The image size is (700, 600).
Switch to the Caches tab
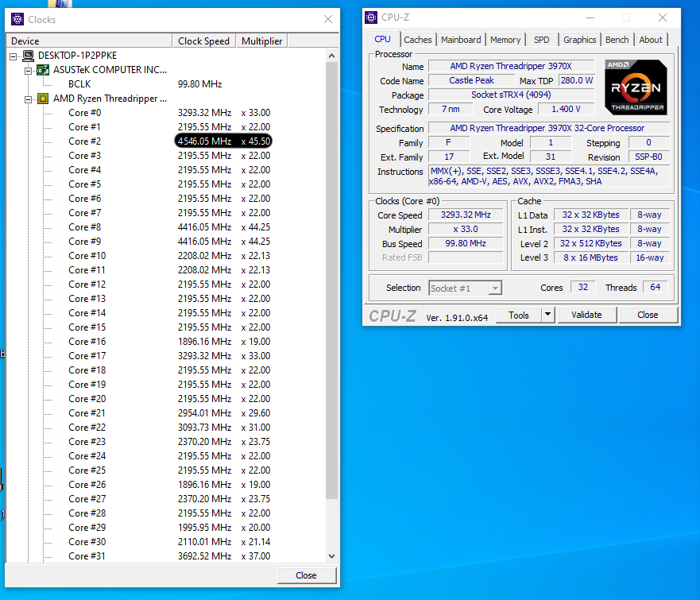click(x=417, y=40)
